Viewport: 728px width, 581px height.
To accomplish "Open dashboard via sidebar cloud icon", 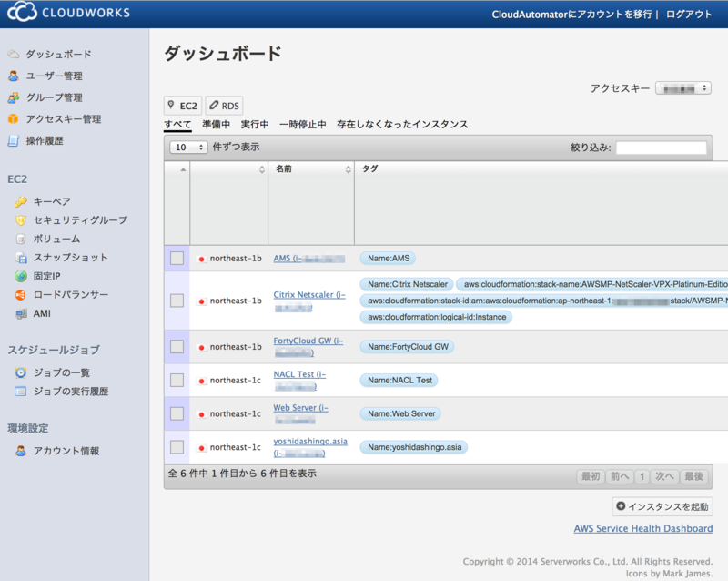I will pos(14,55).
